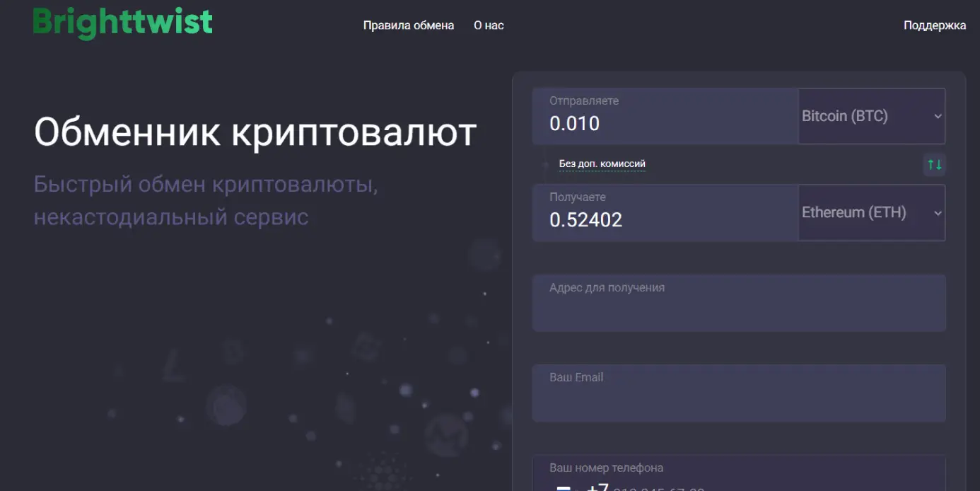Viewport: 980px width, 491px height.
Task: Click the "Поддержка" link
Action: point(935,25)
